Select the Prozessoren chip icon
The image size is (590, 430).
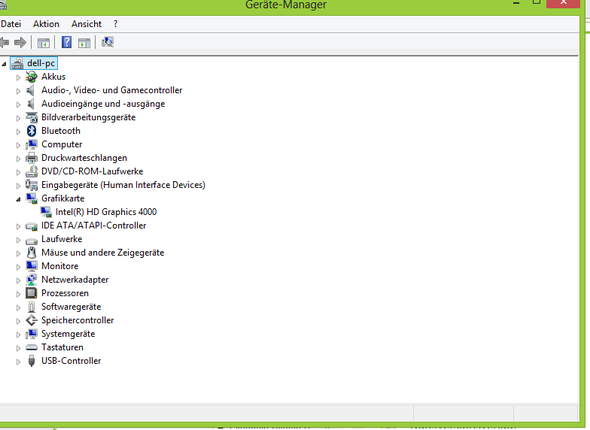pos(32,293)
